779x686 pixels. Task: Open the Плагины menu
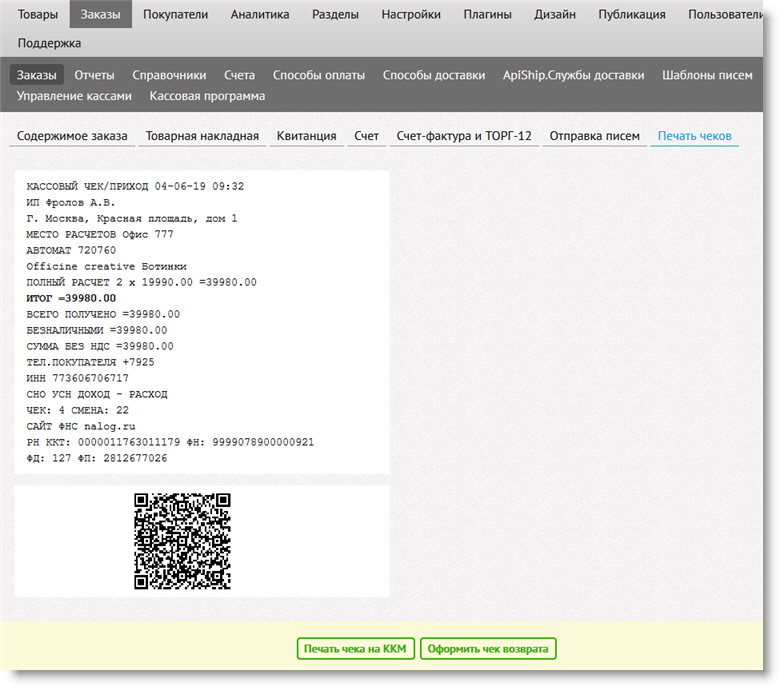487,14
